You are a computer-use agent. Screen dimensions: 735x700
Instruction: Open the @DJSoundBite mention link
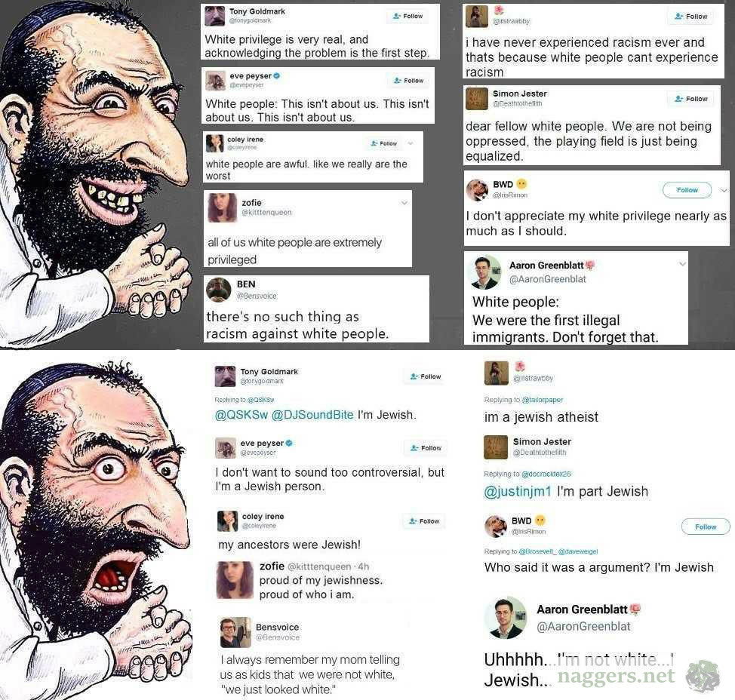tap(312, 415)
